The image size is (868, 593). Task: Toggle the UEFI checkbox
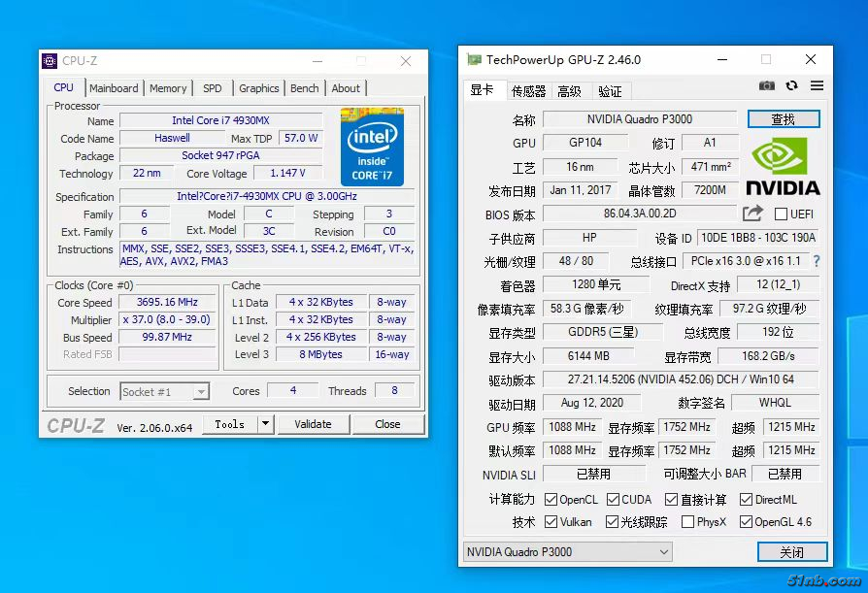coord(781,214)
